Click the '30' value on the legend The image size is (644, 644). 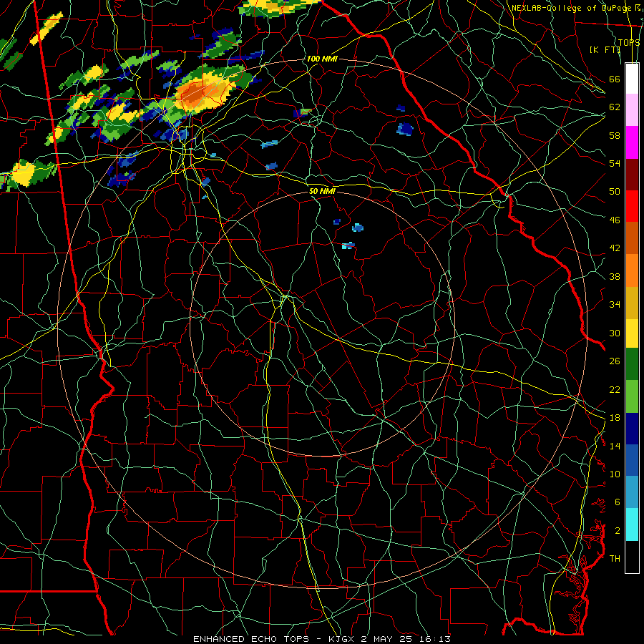pyautogui.click(x=615, y=333)
